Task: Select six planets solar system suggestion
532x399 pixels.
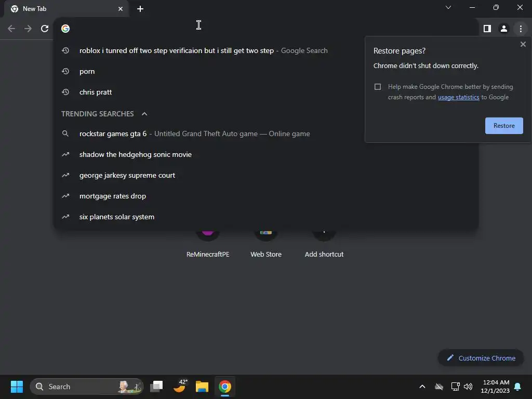Action: (267, 217)
